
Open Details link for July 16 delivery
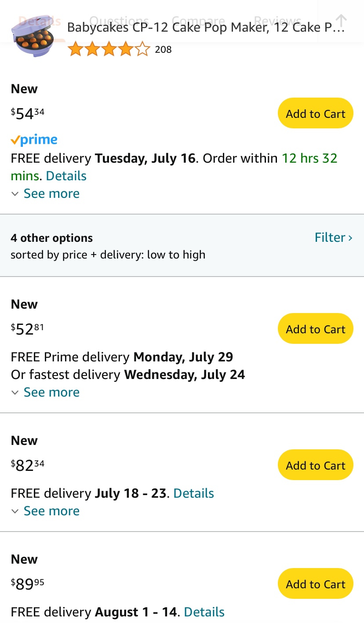pyautogui.click(x=66, y=176)
